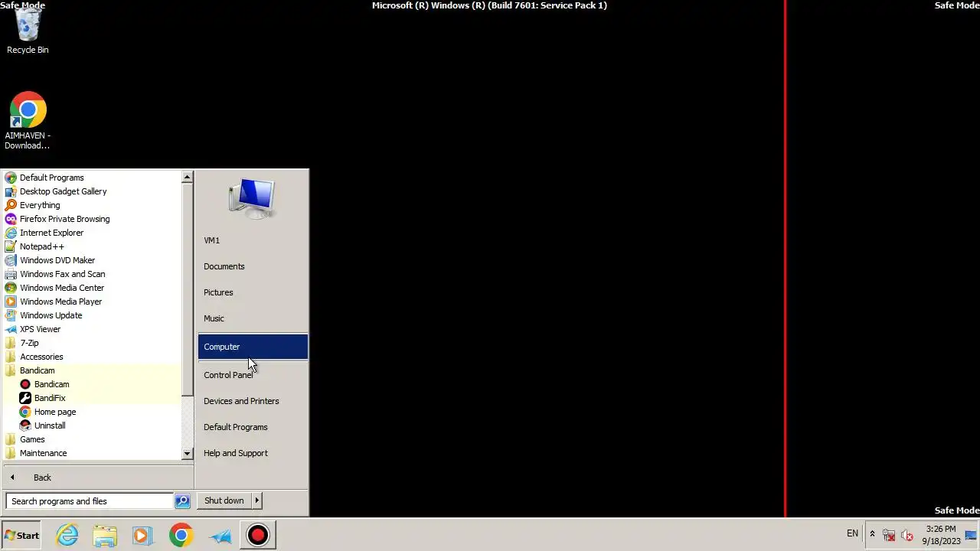
Task: Click the Bandicam recording taskbar button
Action: pyautogui.click(x=258, y=535)
